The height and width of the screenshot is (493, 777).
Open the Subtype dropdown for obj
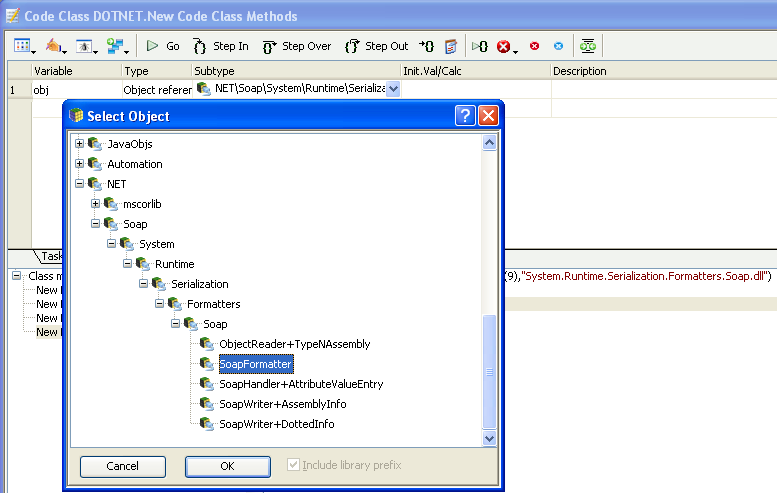(x=393, y=89)
